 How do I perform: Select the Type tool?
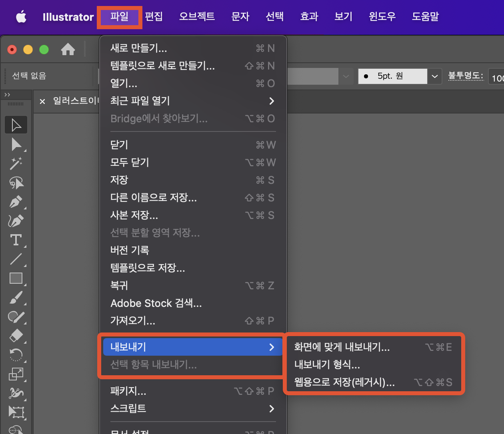click(16, 240)
